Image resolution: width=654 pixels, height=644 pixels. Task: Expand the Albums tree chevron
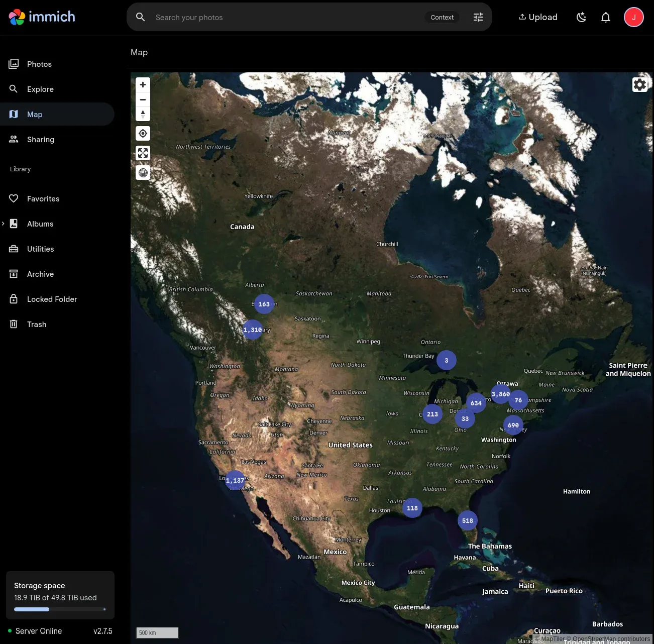[x=3, y=224]
